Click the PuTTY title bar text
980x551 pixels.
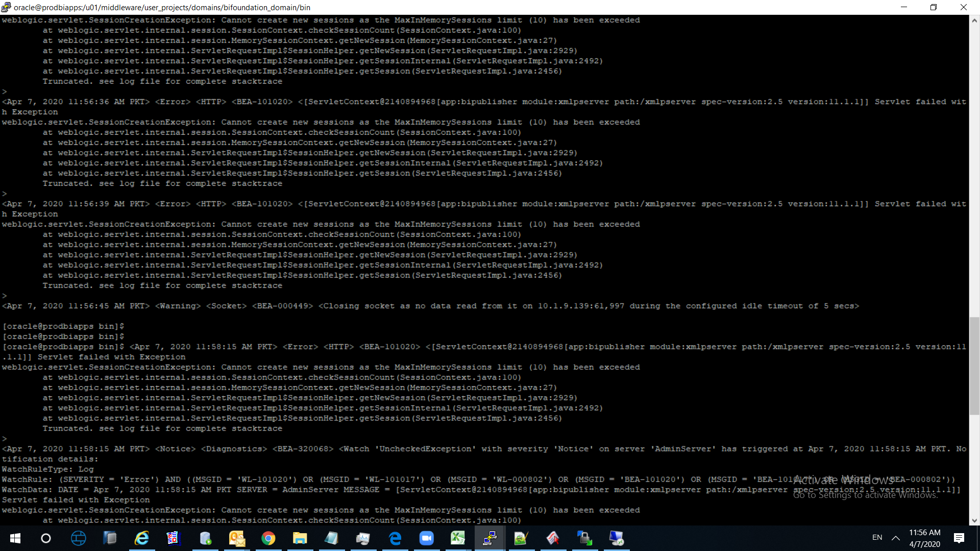(x=162, y=7)
